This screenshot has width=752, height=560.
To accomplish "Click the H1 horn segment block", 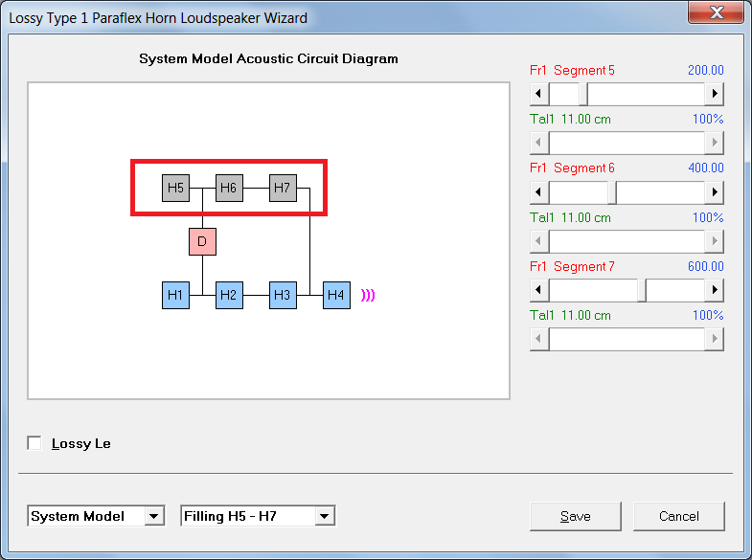I will click(175, 295).
